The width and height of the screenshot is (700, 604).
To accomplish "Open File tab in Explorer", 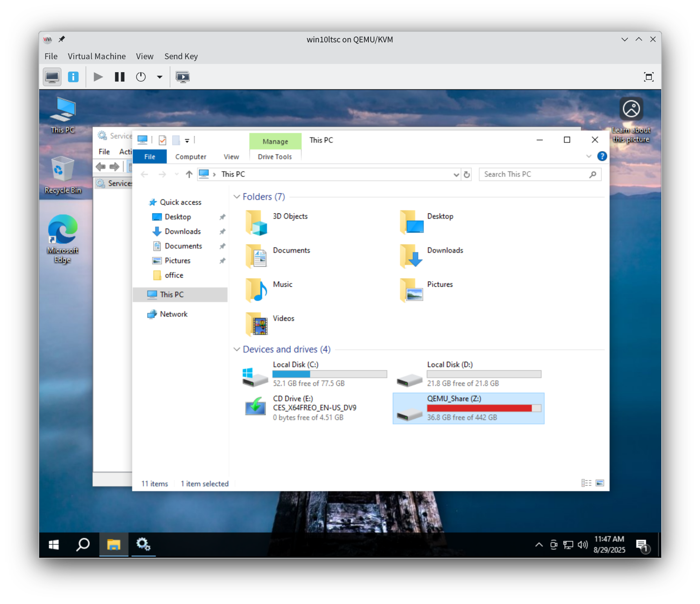I will click(150, 156).
